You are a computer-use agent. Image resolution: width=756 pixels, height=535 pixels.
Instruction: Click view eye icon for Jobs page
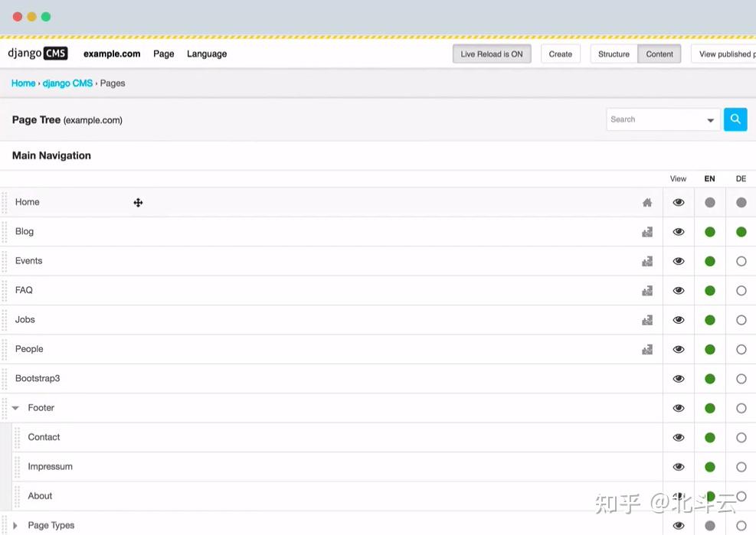679,320
